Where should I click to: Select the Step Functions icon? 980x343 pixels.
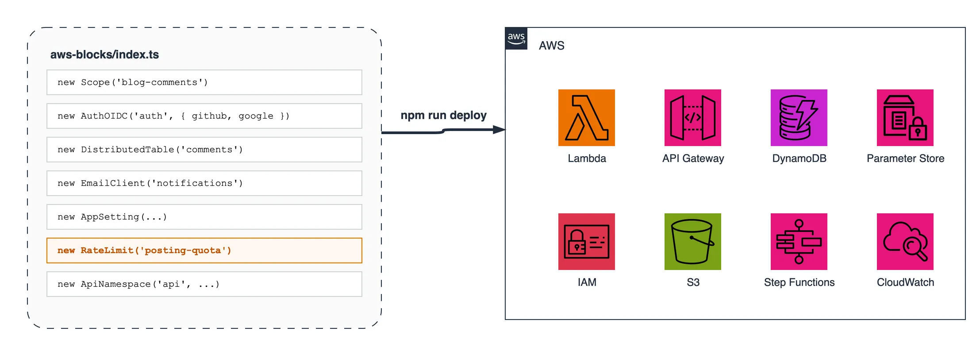pyautogui.click(x=799, y=242)
